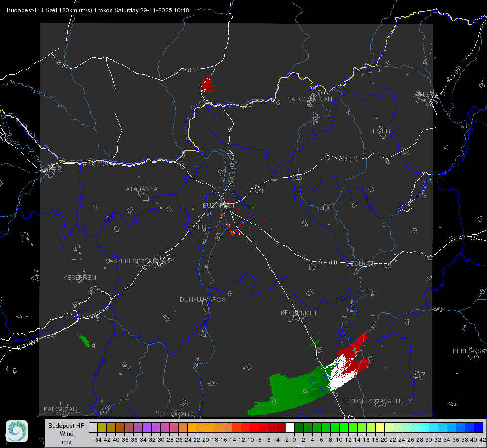Click the VESZPRÉM city label

coord(80,277)
